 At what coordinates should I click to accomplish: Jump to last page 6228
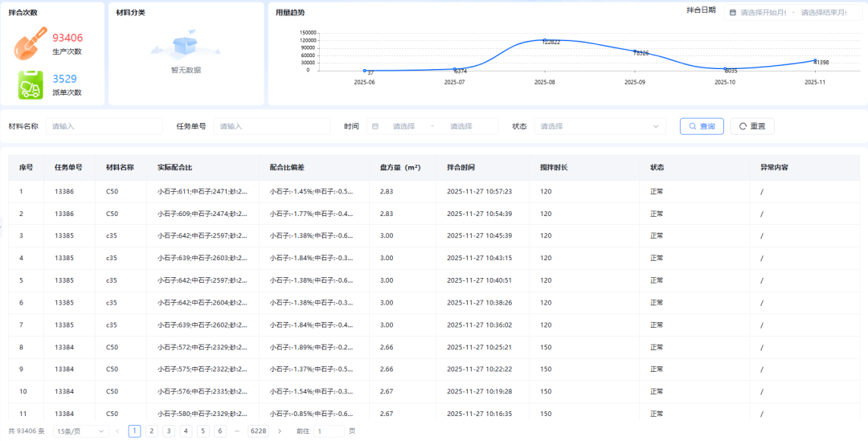click(x=258, y=431)
